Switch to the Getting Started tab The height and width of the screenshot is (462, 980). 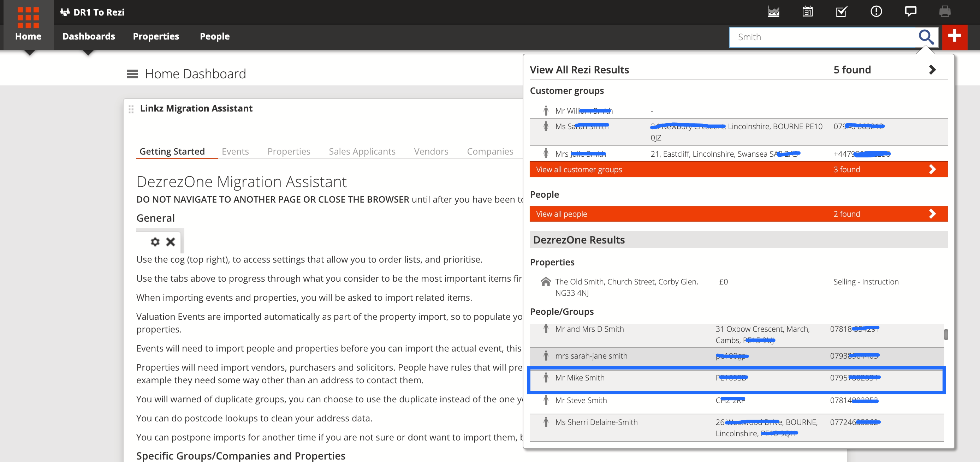(x=172, y=151)
